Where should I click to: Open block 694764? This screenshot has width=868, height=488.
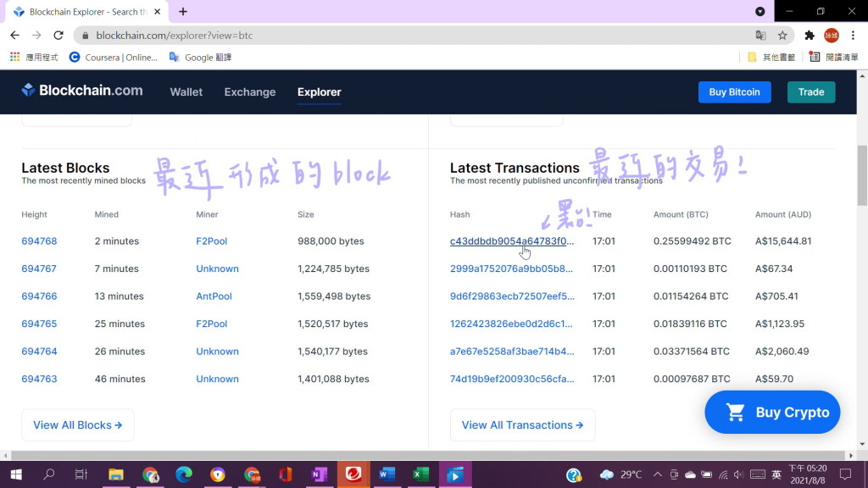(x=39, y=352)
